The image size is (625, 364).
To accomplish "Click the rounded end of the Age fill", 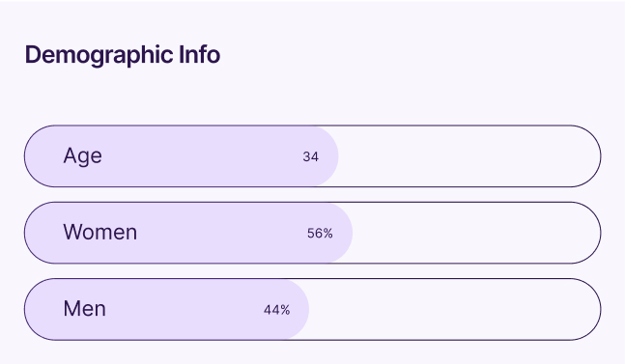I will point(330,156).
